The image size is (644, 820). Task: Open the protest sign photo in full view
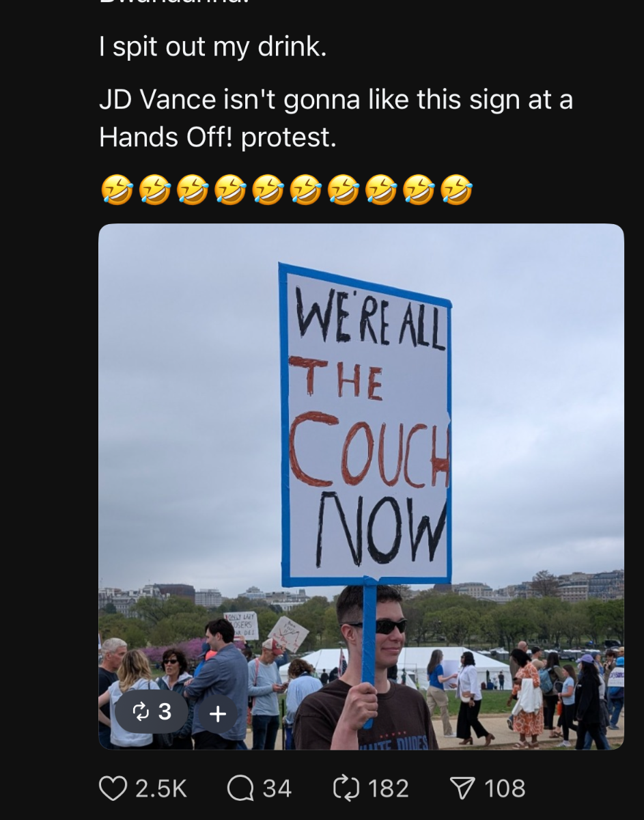tap(361, 487)
